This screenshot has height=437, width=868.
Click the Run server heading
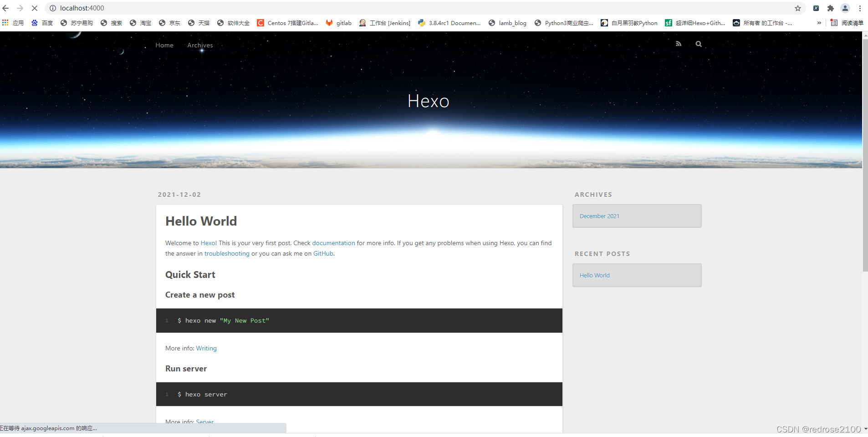(x=186, y=369)
